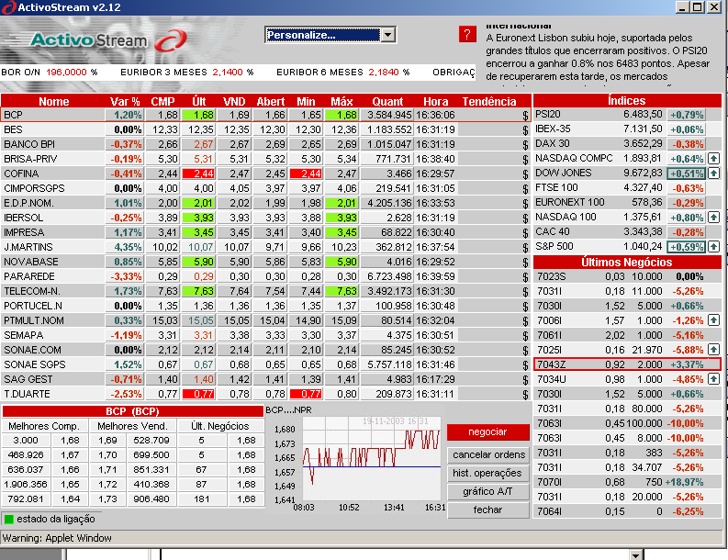The image size is (728, 560).
Task: Click the dollar icon in J.MARTINS row
Action: pyautogui.click(x=525, y=248)
